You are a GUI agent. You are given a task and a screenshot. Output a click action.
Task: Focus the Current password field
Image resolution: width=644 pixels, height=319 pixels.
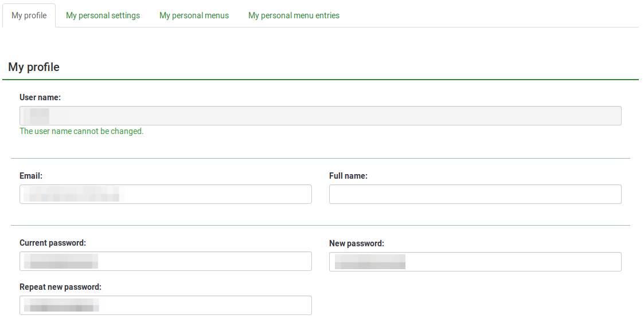(x=165, y=261)
